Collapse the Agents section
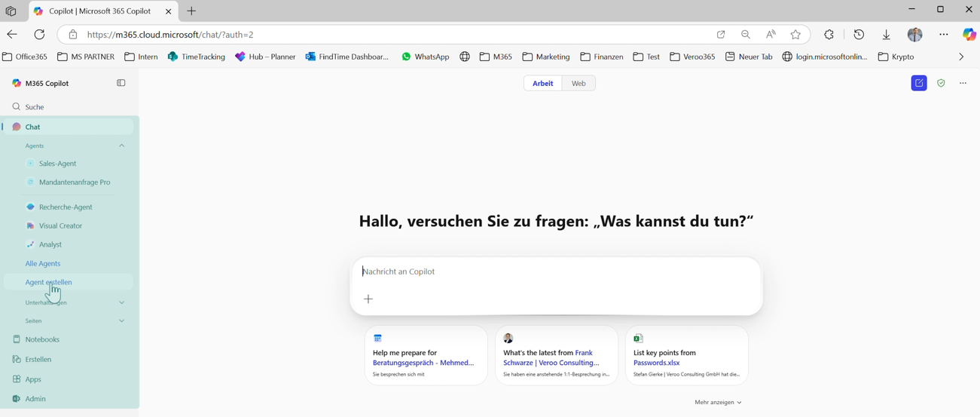The image size is (980, 417). pyautogui.click(x=122, y=146)
